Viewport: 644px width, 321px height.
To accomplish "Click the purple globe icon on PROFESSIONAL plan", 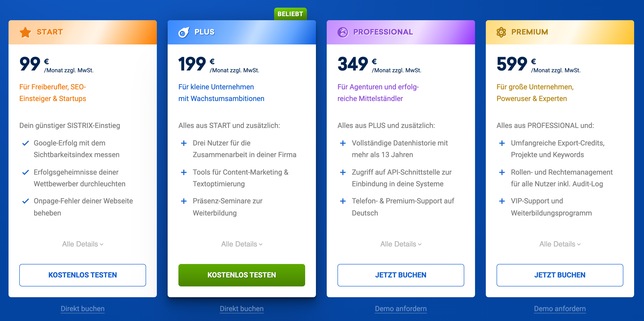I will coord(342,32).
